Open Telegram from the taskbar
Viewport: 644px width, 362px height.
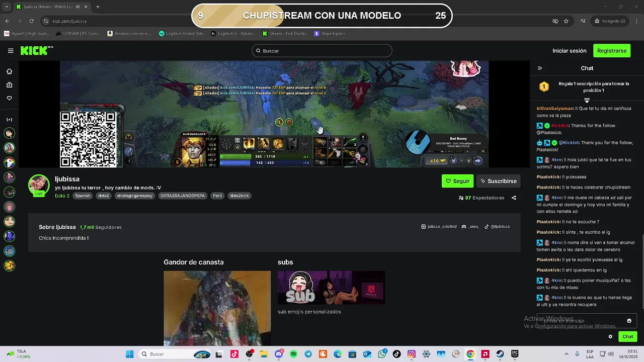(308, 354)
